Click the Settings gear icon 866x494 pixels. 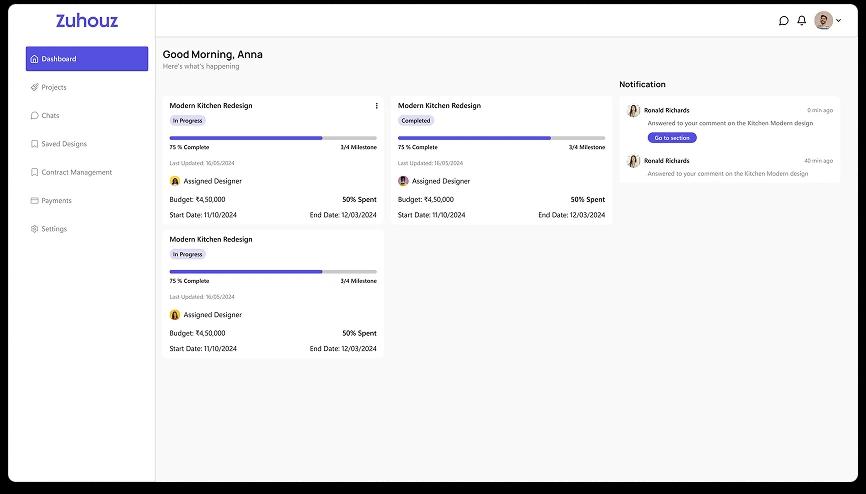point(35,229)
